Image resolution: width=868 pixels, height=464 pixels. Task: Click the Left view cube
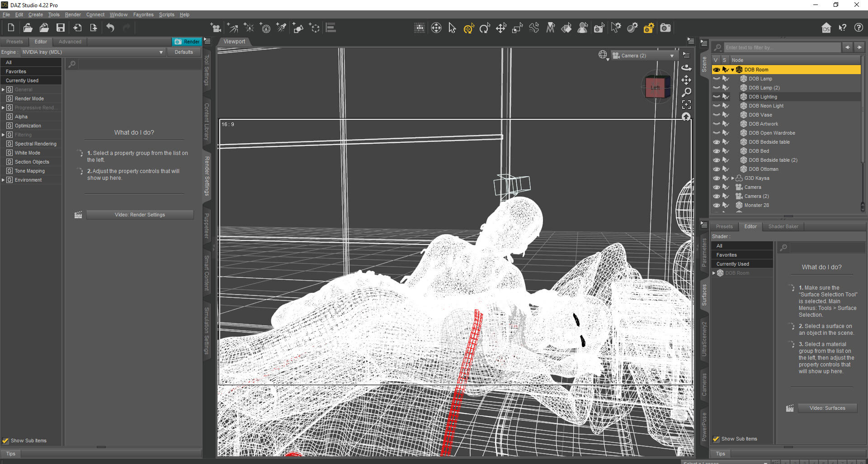coord(655,88)
